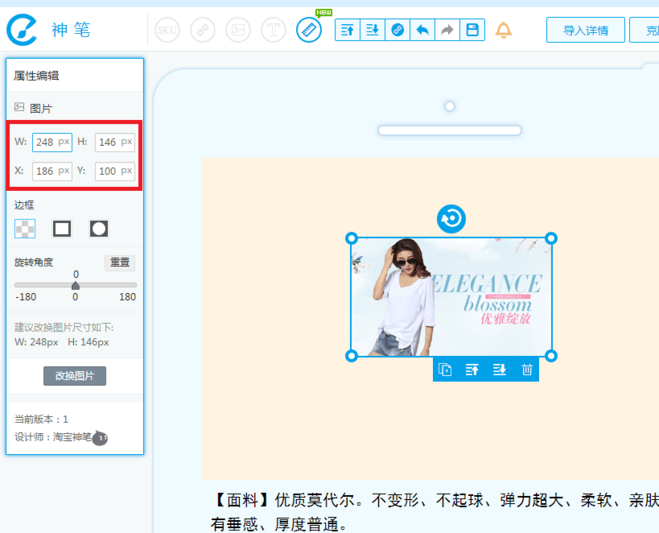Click the bring-to-front toolbar button

pos(348,30)
